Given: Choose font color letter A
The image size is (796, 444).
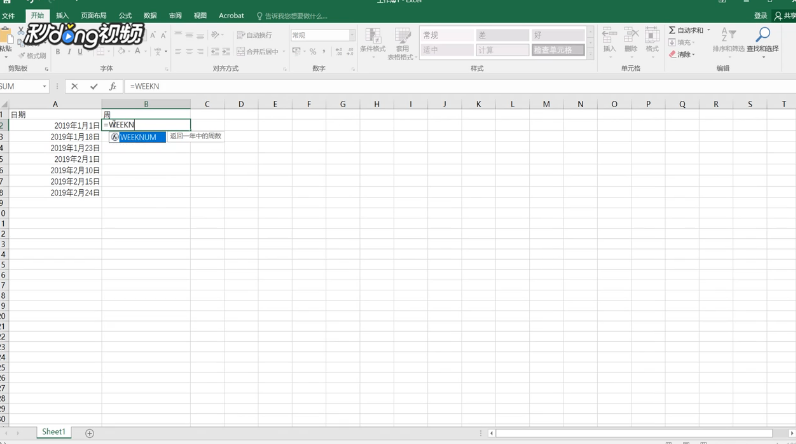Looking at the screenshot, I should click(x=137, y=51).
